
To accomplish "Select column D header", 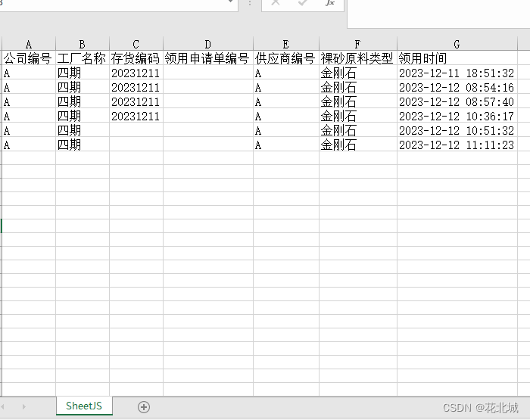I will click(x=208, y=44).
